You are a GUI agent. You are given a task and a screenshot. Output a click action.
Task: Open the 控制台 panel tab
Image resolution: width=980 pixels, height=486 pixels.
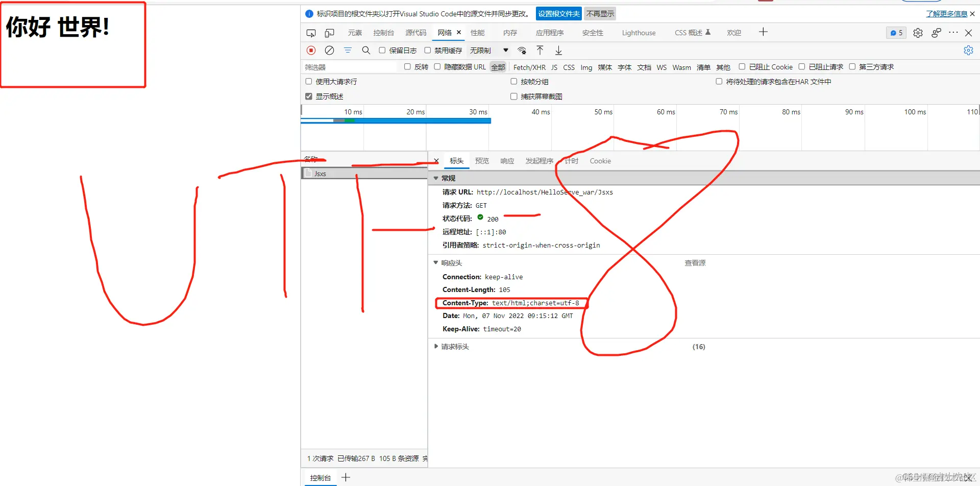383,33
